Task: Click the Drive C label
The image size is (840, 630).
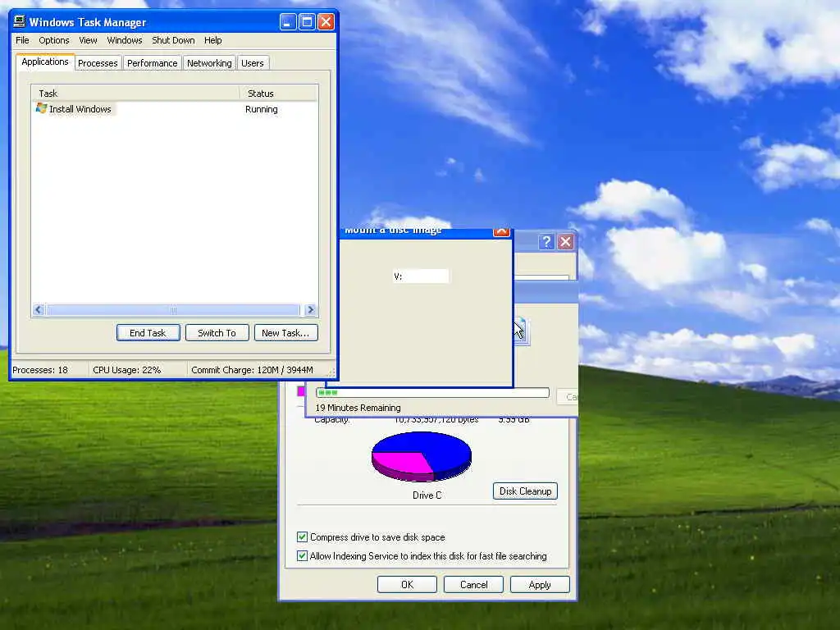Action: click(427, 495)
